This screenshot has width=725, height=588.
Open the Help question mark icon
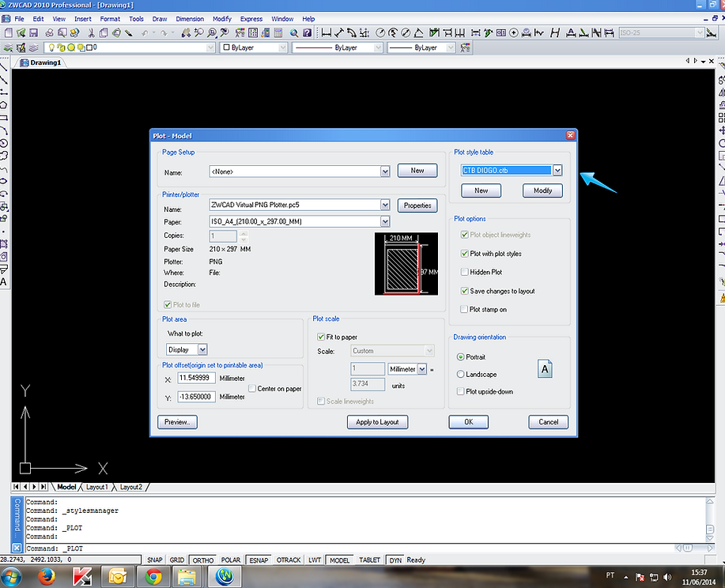click(x=307, y=33)
